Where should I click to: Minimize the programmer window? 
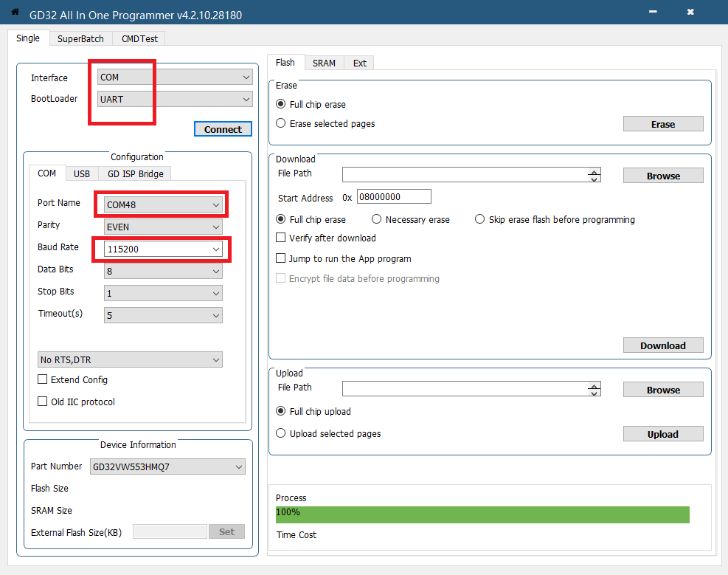point(653,12)
